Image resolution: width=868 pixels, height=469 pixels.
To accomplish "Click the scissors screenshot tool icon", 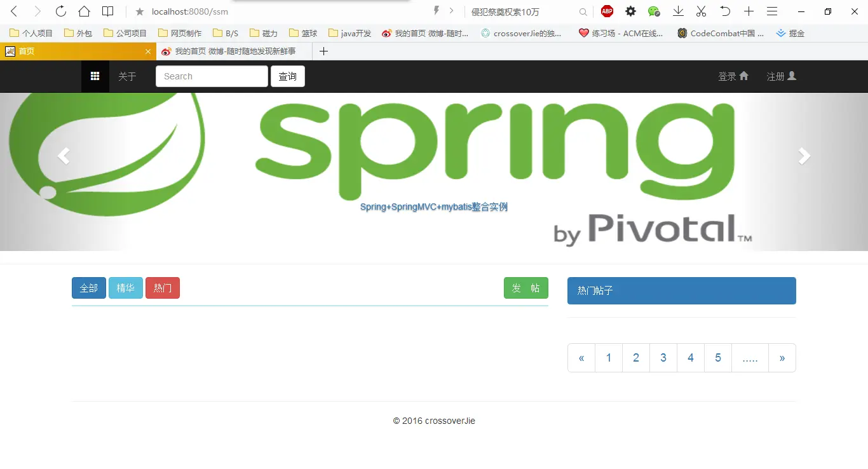I will tap(702, 11).
